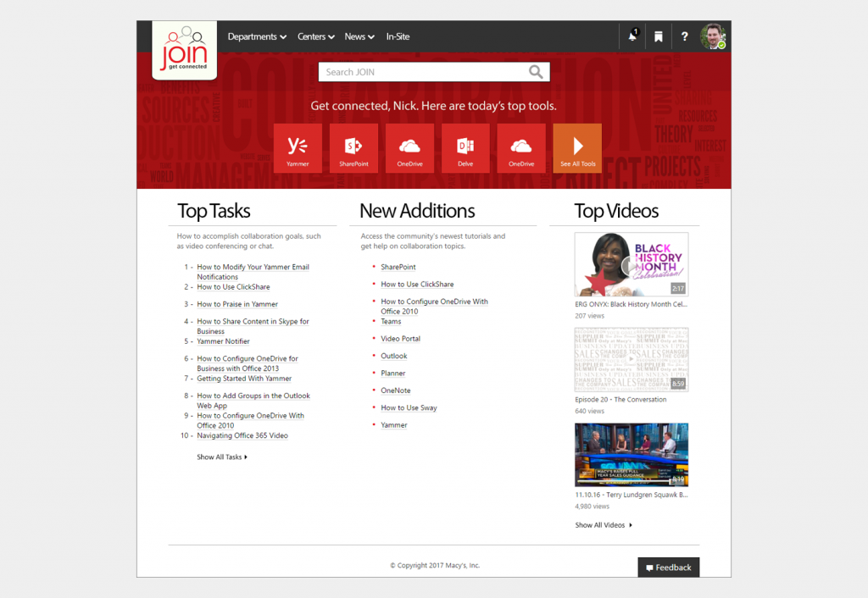Open How to Use Sway link
Viewport: 868px width, 598px height.
click(x=409, y=407)
